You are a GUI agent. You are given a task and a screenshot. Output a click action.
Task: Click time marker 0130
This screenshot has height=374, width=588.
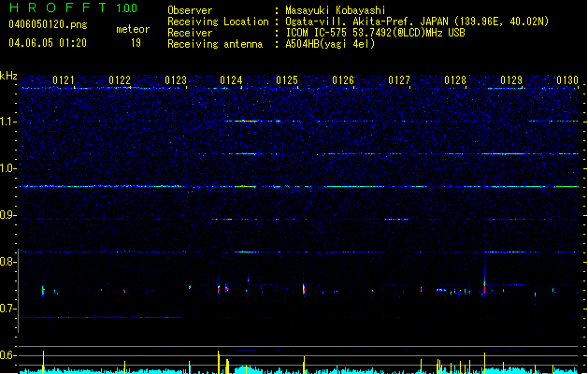pyautogui.click(x=567, y=80)
